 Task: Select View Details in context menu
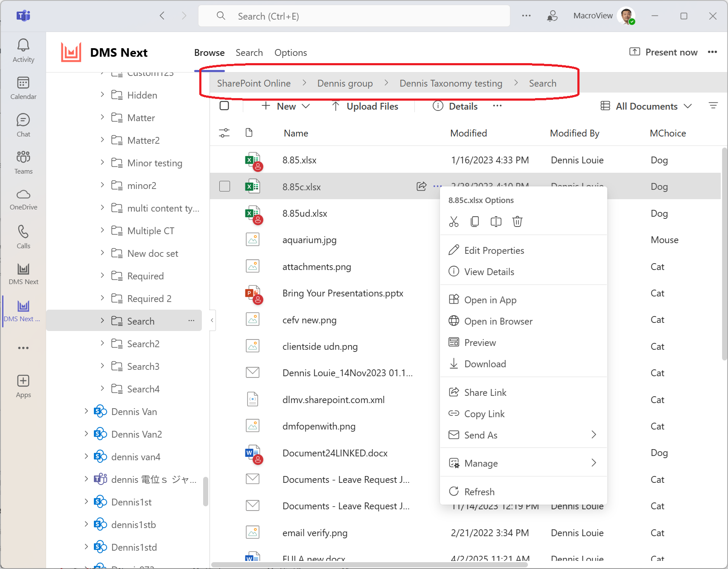(x=523, y=272)
